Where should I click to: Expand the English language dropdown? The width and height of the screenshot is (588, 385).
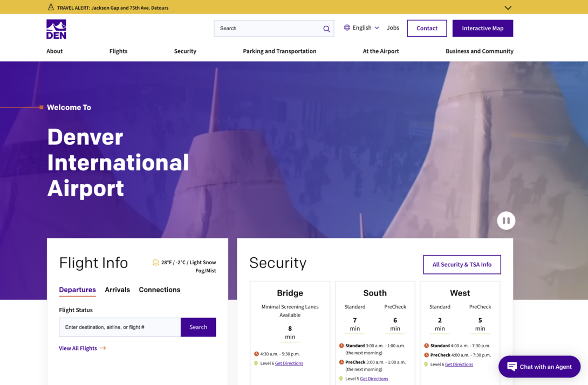click(377, 27)
